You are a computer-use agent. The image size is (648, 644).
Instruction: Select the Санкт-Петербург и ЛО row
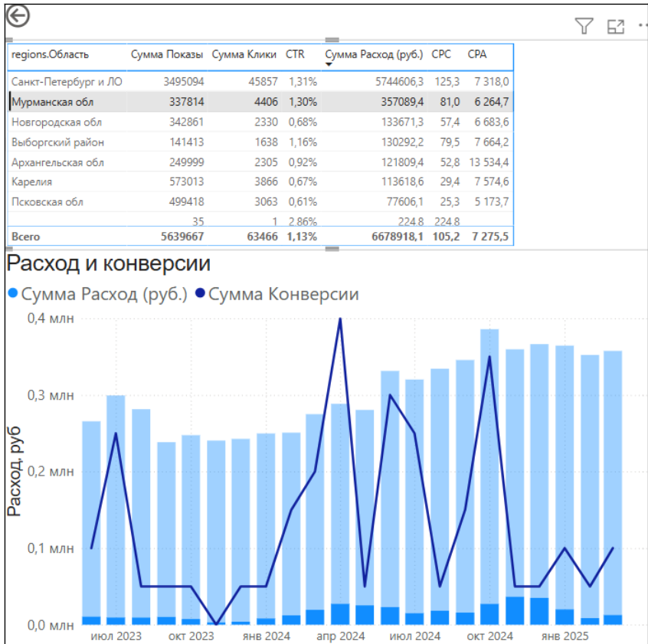pos(67,81)
